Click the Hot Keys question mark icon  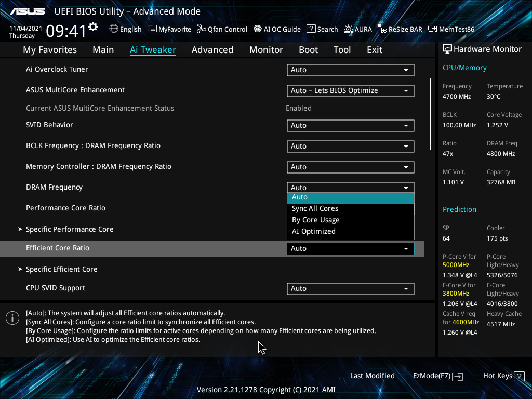[519, 376]
